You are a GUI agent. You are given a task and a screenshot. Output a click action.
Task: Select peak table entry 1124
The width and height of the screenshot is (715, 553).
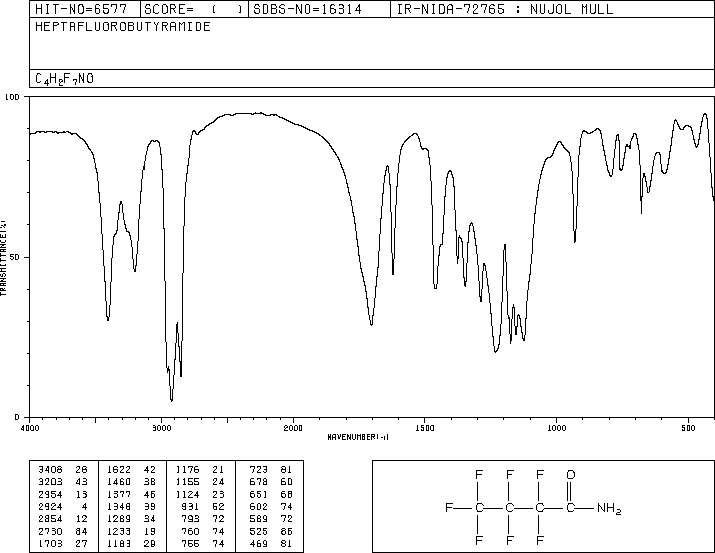coord(187,494)
